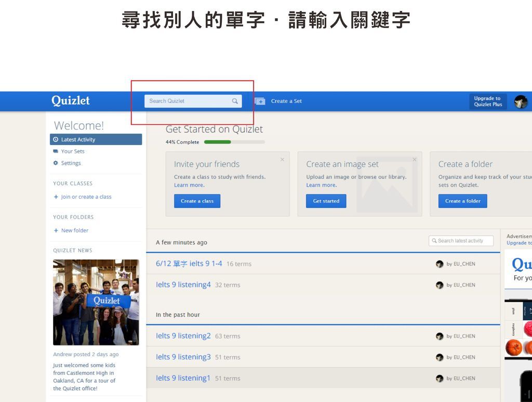Click EU_CHEN avatar on Ielts 9 listening3 row
The image size is (532, 402).
(440, 357)
